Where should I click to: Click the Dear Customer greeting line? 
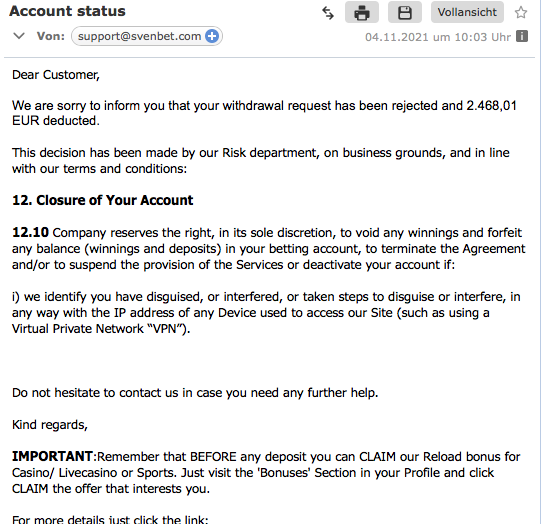pyautogui.click(x=56, y=75)
